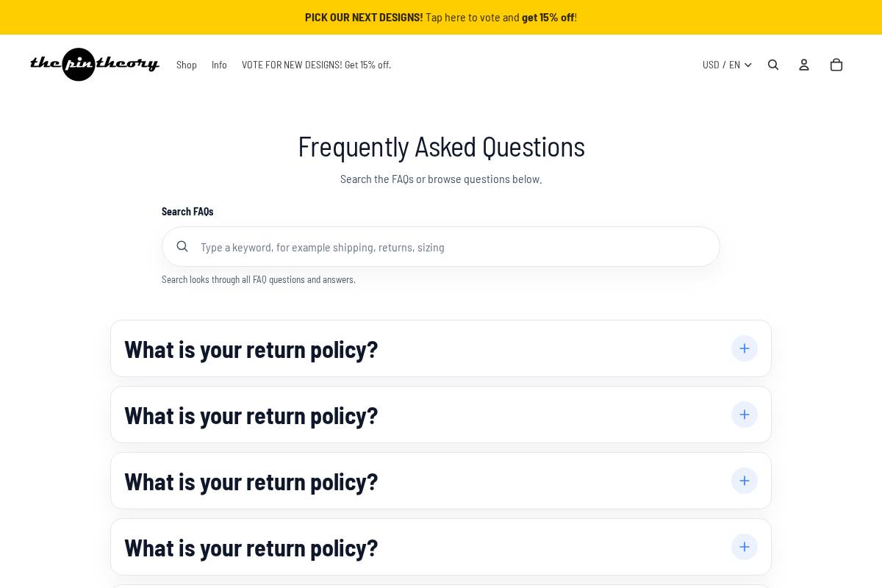
Task: Collapse the third return policy accordion entry
Action: point(251,481)
